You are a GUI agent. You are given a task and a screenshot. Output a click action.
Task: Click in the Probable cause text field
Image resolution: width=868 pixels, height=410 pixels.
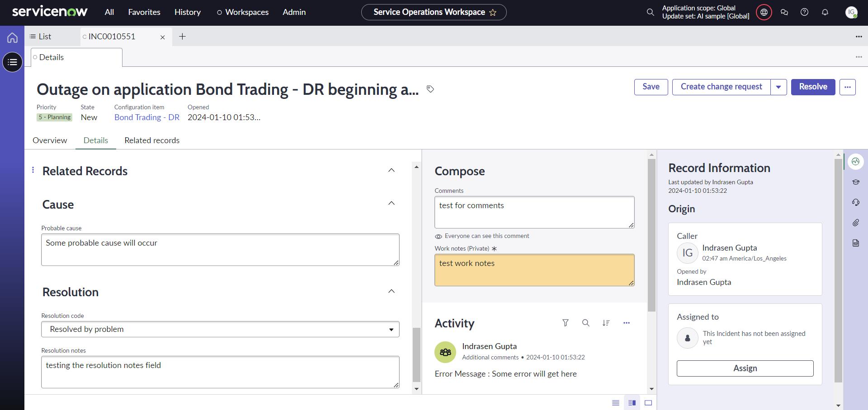coord(220,250)
